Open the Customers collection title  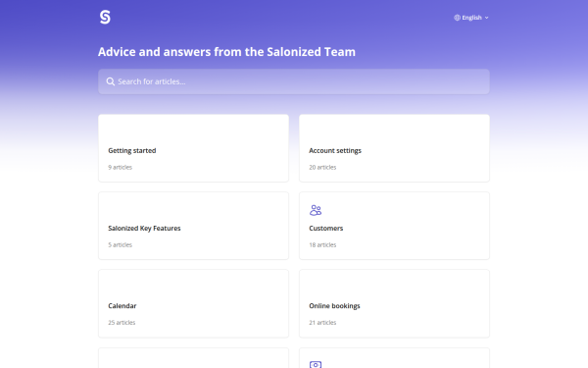[x=326, y=229]
